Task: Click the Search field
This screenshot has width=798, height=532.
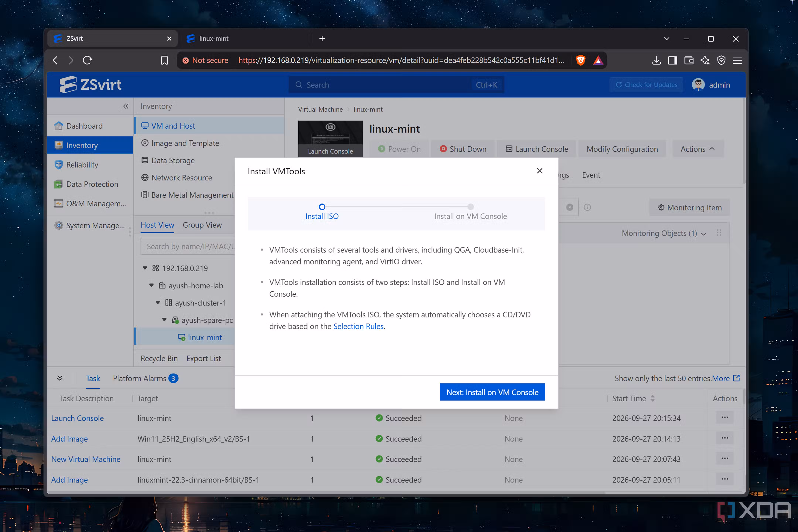Action: click(396, 84)
